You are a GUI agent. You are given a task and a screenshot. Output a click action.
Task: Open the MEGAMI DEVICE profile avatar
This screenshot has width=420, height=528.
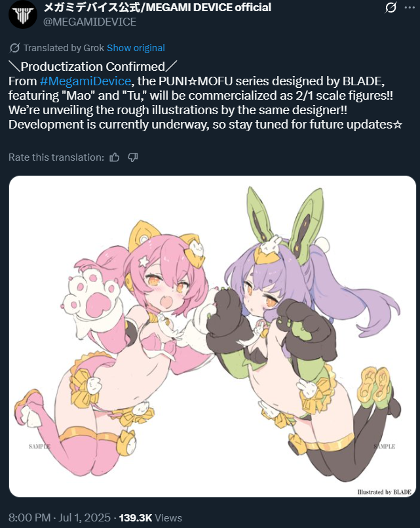tap(23, 14)
